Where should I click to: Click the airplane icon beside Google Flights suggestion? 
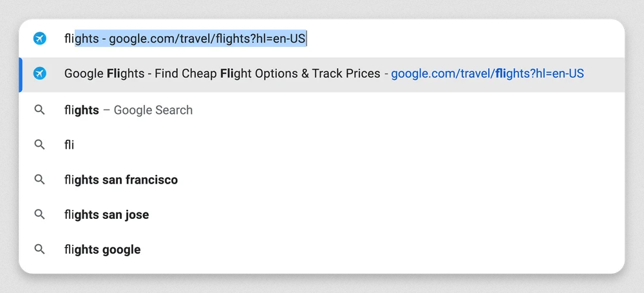pos(40,73)
